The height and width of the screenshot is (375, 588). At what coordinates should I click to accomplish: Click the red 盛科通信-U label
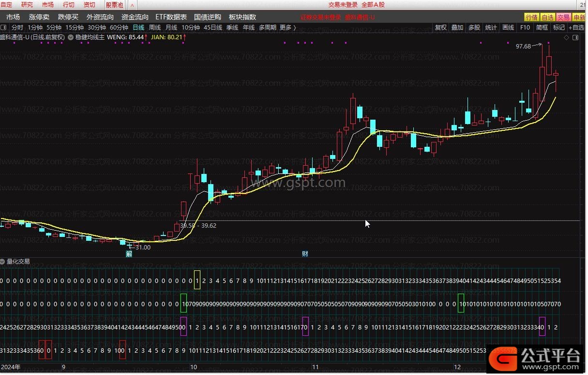tap(360, 17)
